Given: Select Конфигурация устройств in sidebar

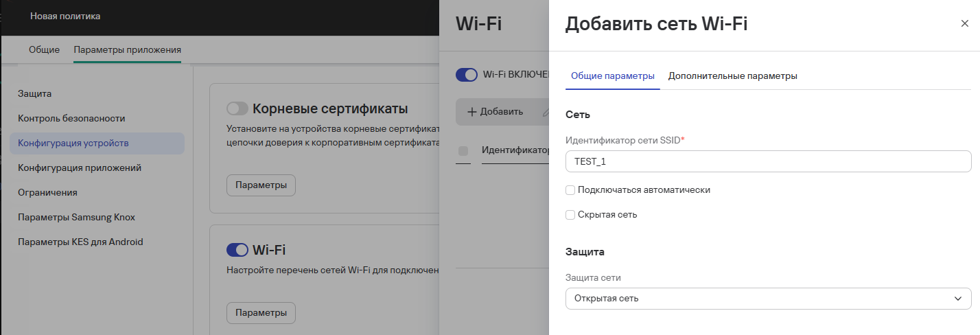Looking at the screenshot, I should point(97,143).
